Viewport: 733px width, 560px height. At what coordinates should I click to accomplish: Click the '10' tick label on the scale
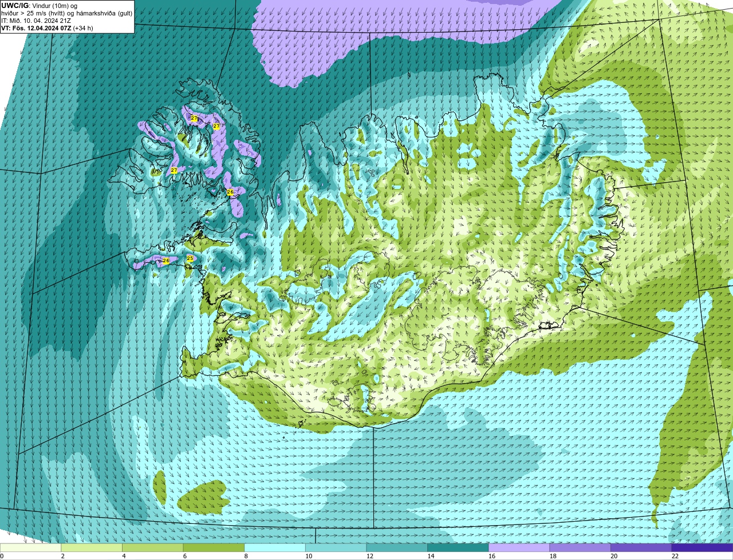[x=309, y=556]
